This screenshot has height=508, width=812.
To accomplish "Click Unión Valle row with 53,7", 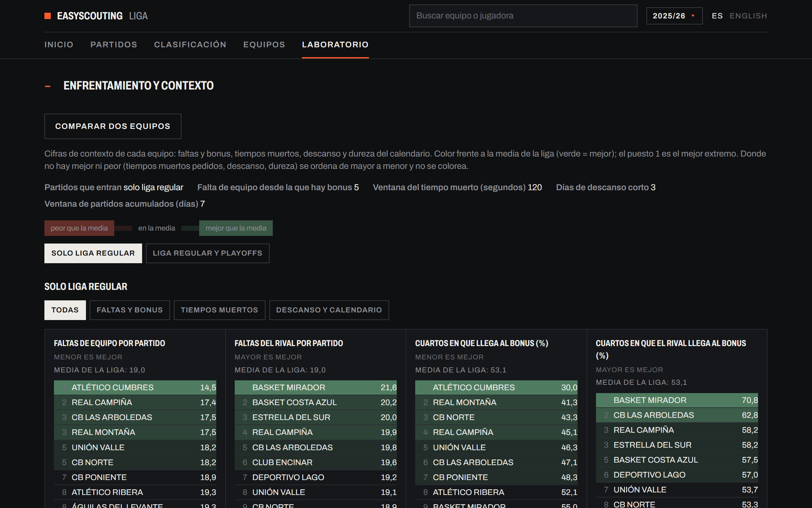I will (677, 490).
